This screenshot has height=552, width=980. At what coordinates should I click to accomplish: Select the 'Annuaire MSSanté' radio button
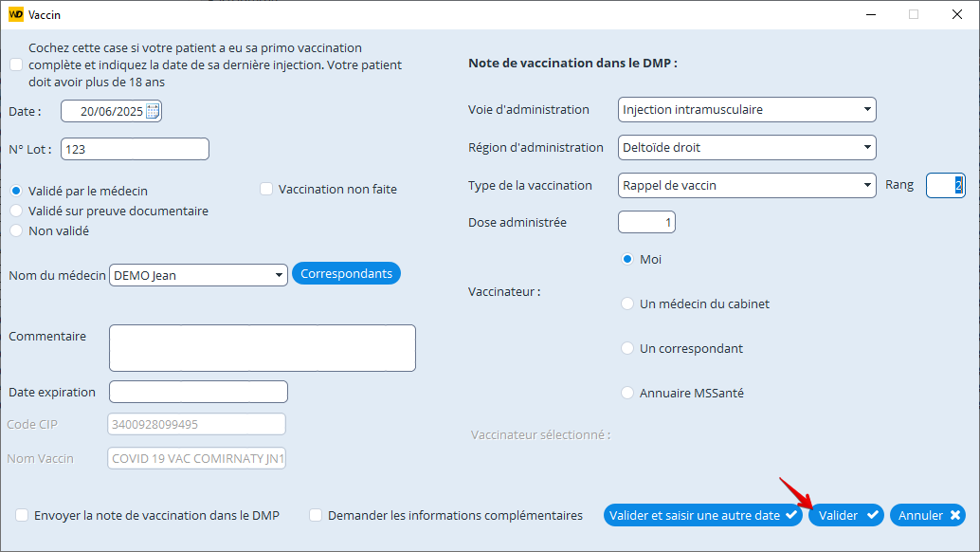point(626,393)
